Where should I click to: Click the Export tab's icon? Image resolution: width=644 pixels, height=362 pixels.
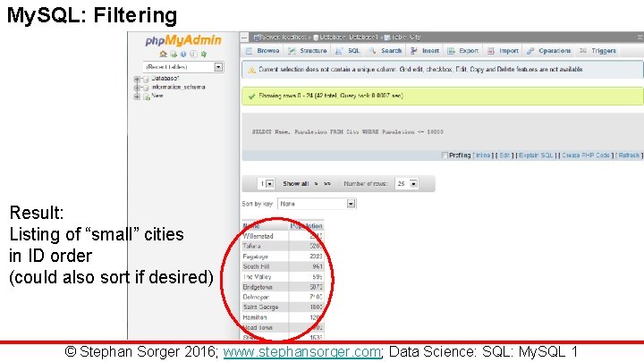(x=451, y=50)
